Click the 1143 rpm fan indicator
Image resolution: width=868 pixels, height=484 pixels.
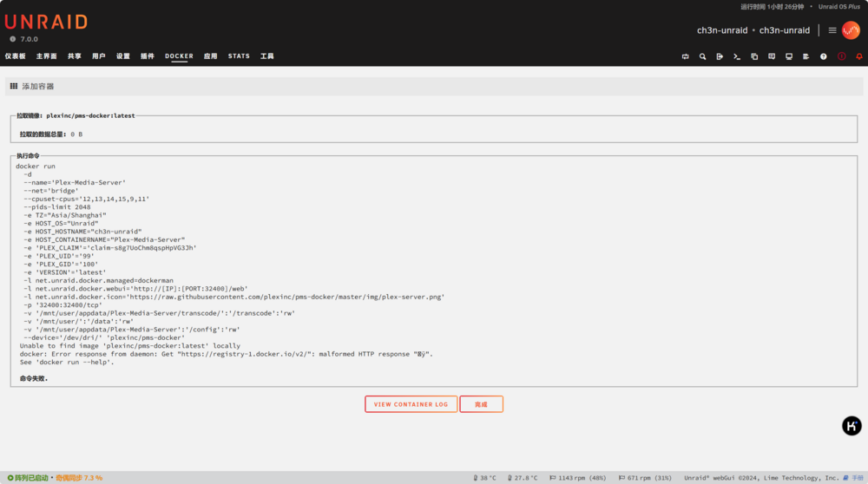coord(577,478)
